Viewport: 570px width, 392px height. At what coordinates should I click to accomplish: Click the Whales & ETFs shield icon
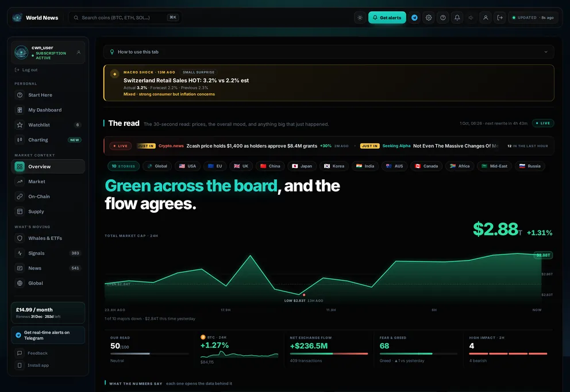pyautogui.click(x=20, y=238)
